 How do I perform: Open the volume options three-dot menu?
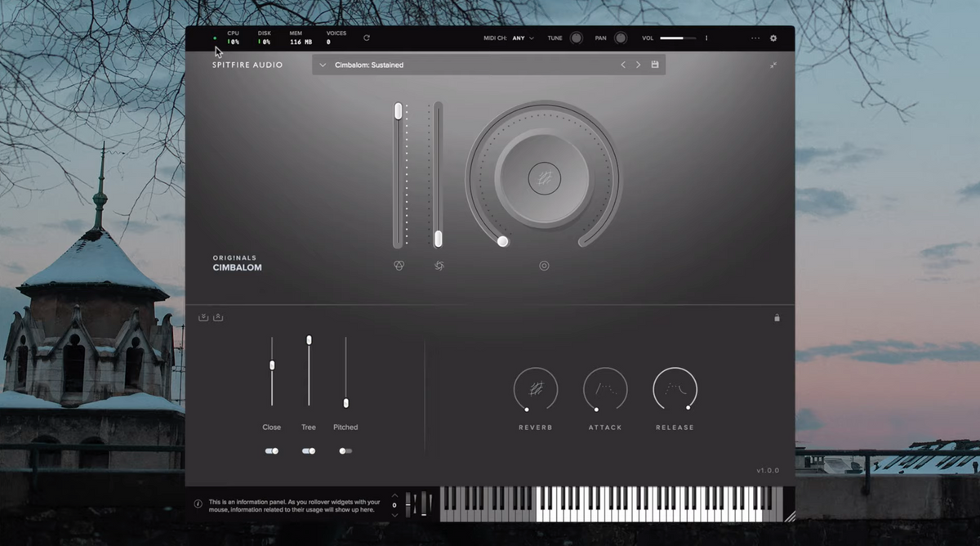click(706, 38)
